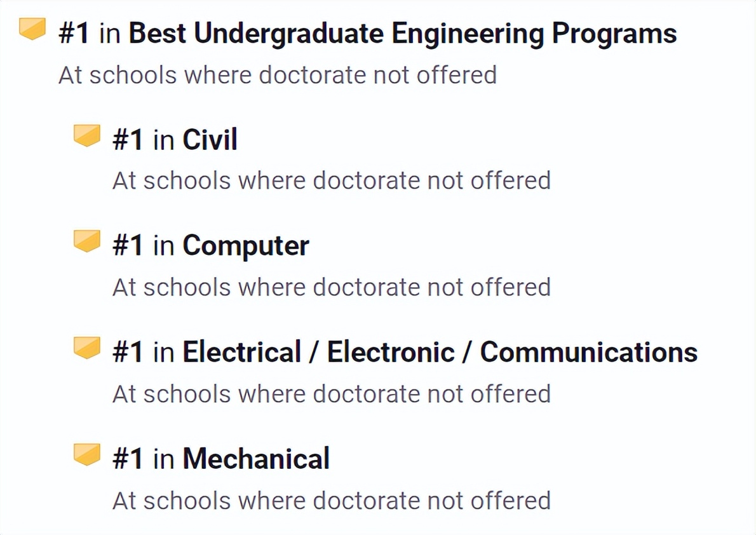Select the bold Computer ranking title

point(246,247)
